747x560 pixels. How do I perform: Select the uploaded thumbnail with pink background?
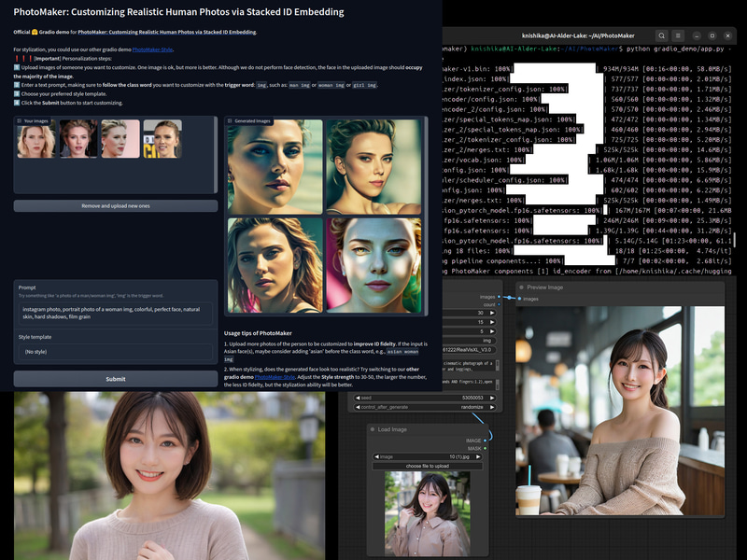pyautogui.click(x=120, y=138)
